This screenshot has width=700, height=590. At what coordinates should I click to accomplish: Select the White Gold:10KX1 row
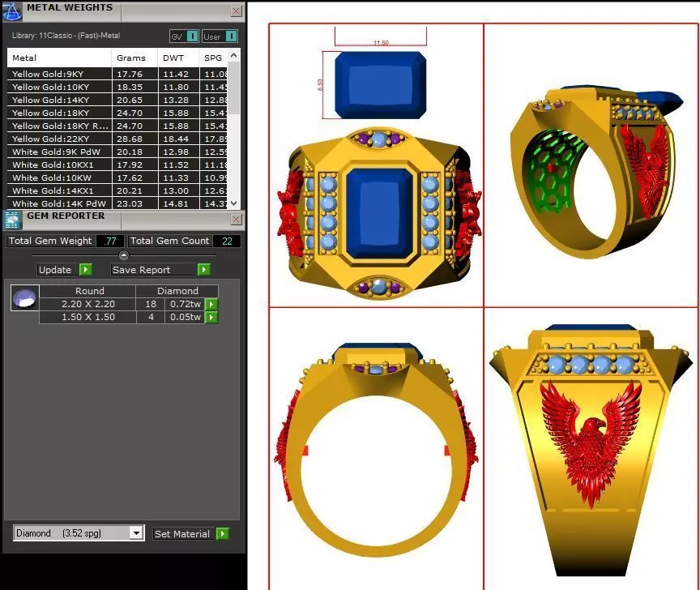[117, 165]
